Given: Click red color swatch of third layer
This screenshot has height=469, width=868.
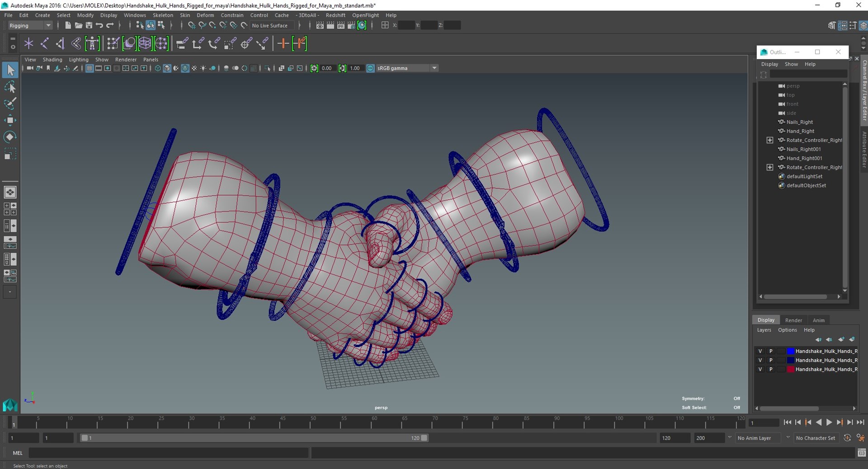Looking at the screenshot, I should point(790,369).
